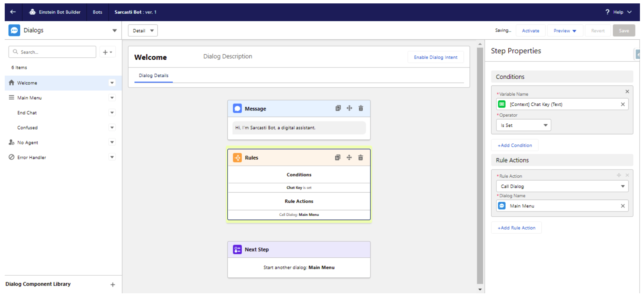Duplicate the Message step with the copy icon

click(x=338, y=108)
